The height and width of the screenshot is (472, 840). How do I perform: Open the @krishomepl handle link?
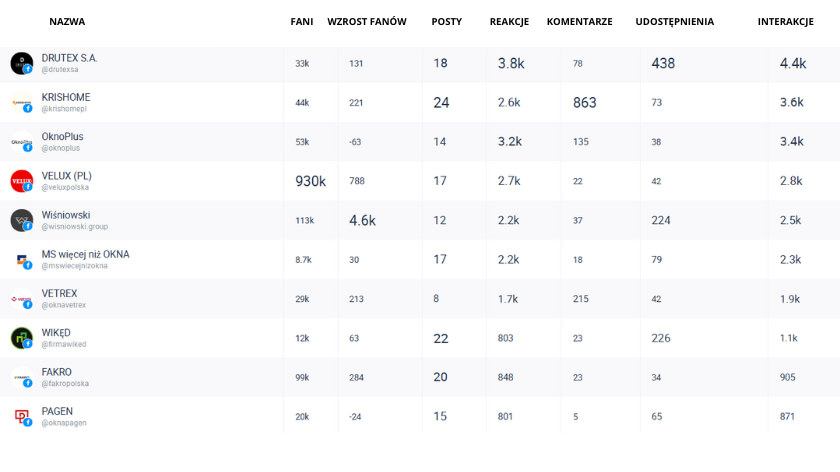64,109
